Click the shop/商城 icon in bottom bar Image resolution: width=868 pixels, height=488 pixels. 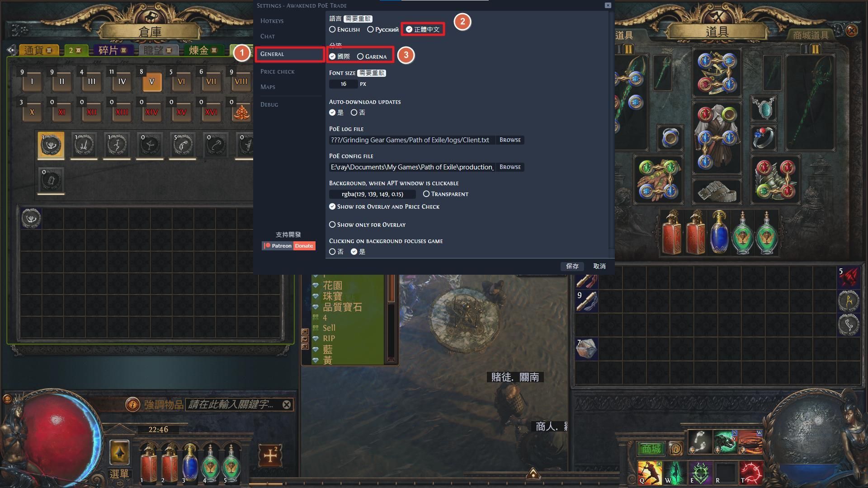(x=651, y=448)
